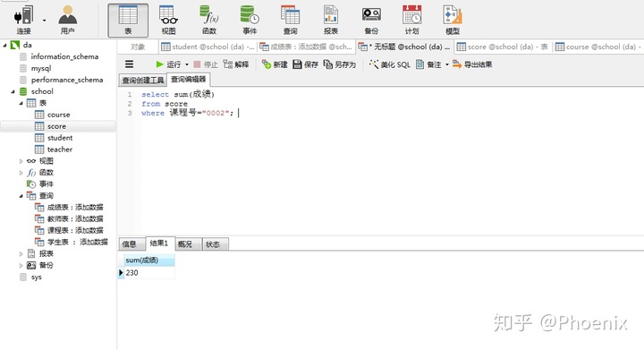Click 另存为 save-as button
Screen dimensions: 644x350
[340, 64]
